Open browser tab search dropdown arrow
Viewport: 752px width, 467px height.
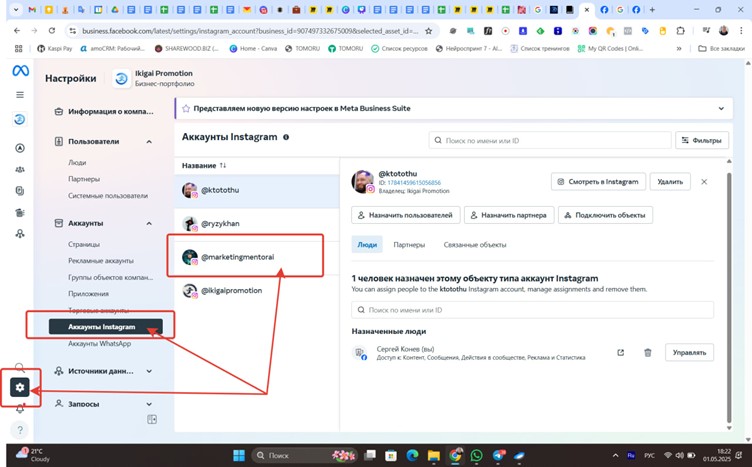point(16,10)
